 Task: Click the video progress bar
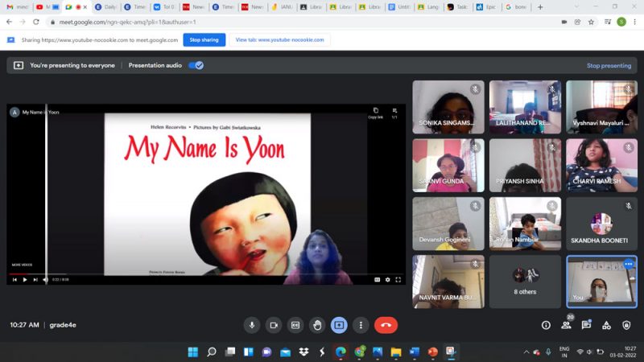tap(205, 274)
